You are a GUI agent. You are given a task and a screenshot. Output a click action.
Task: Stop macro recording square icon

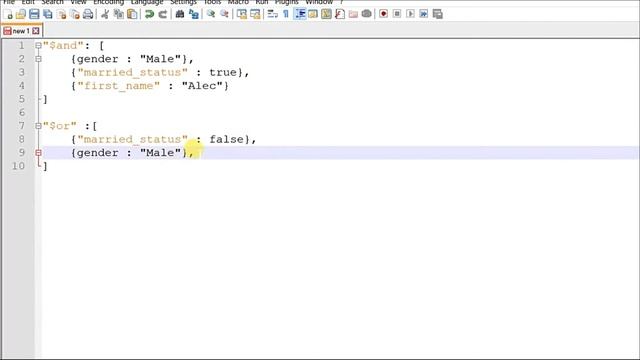(x=397, y=14)
